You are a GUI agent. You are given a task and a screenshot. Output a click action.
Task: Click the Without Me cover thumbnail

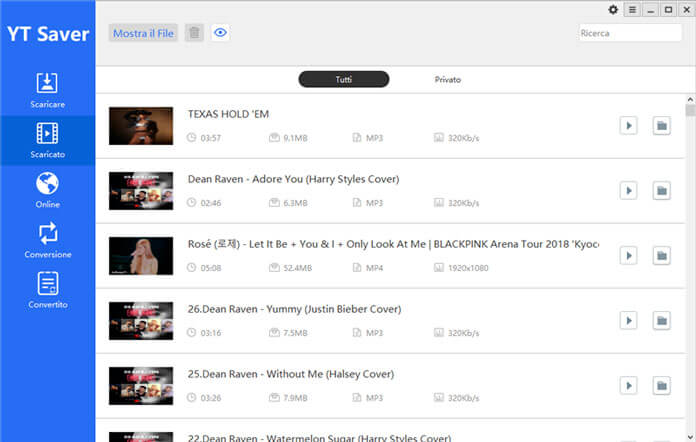141,386
